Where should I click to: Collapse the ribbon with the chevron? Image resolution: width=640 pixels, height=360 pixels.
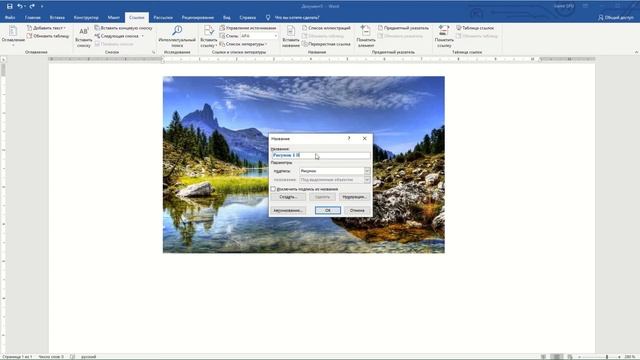(636, 52)
